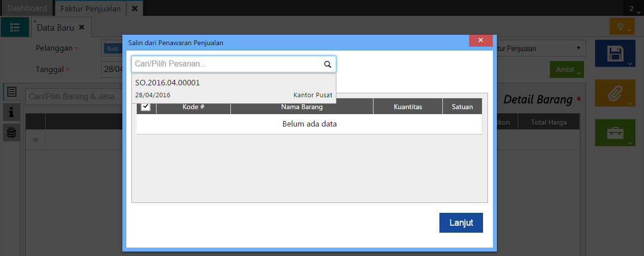Expand the Ambil button dropdown

(x=567, y=70)
